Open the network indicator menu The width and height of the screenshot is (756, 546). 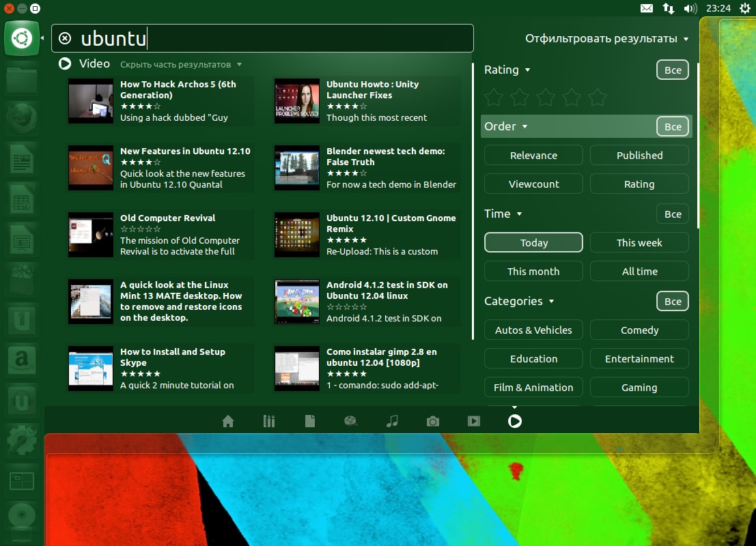pos(669,8)
